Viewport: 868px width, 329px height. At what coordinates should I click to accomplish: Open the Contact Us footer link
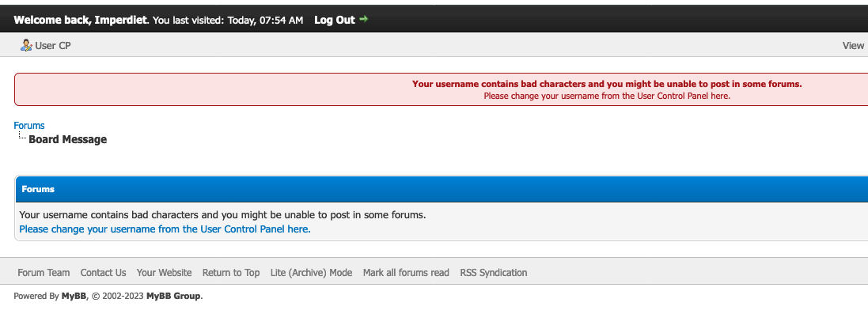(103, 273)
